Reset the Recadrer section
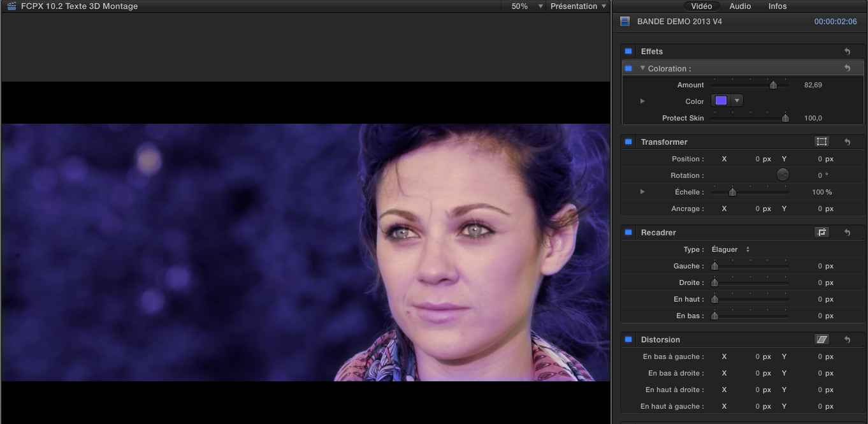The width and height of the screenshot is (868, 424). pyautogui.click(x=847, y=233)
